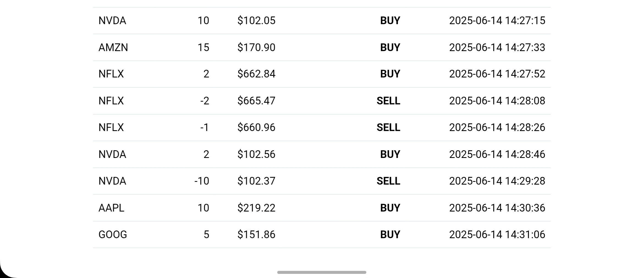This screenshot has width=644, height=278.
Task: Click the $665.47 sell price
Action: coord(256,101)
